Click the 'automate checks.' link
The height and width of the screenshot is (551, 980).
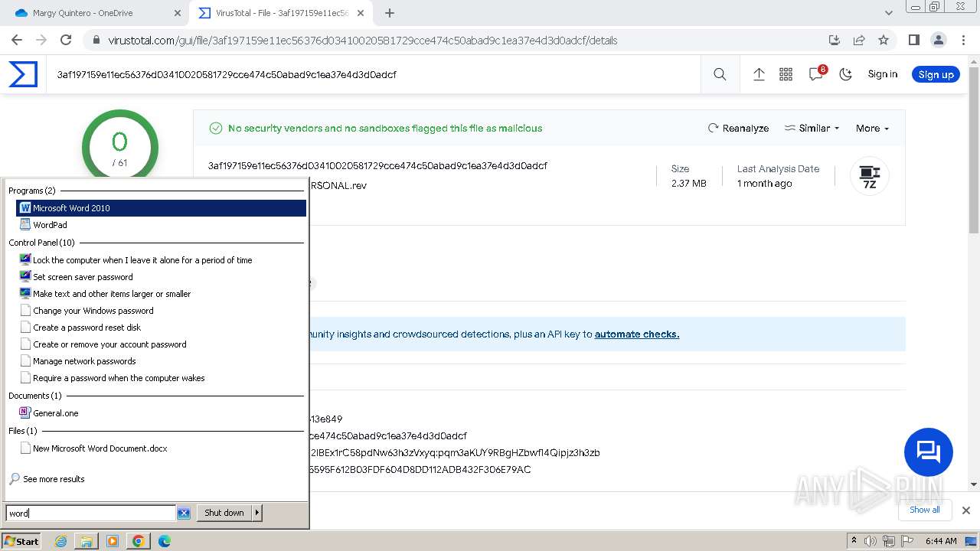tap(637, 334)
